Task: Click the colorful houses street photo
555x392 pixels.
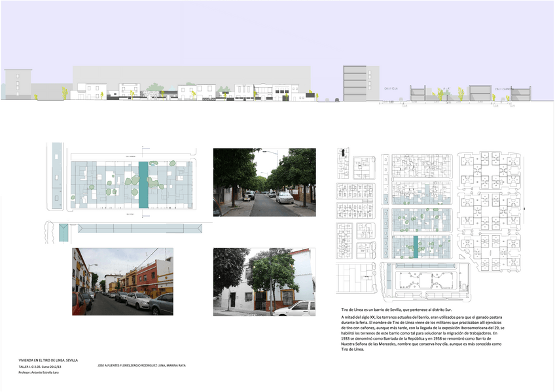Action: [x=122, y=281]
